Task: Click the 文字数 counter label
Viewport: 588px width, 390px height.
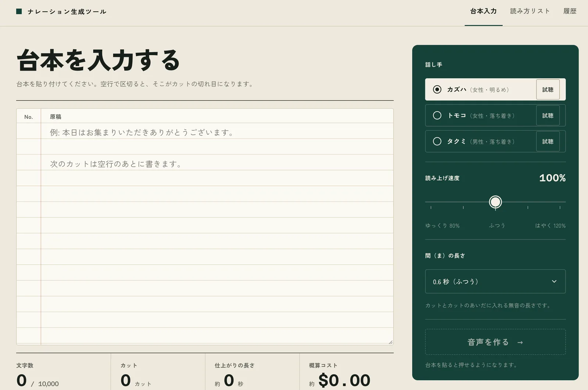Action: [x=25, y=365]
